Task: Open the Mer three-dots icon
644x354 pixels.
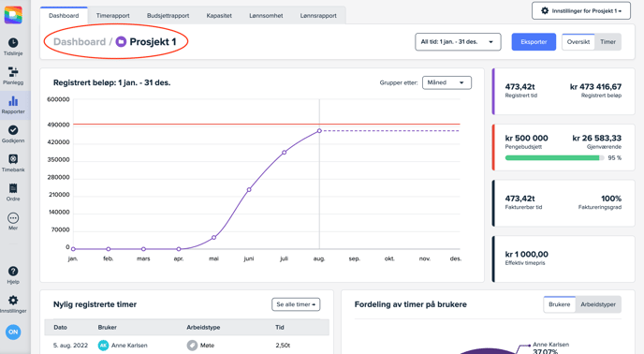Action: click(13, 218)
